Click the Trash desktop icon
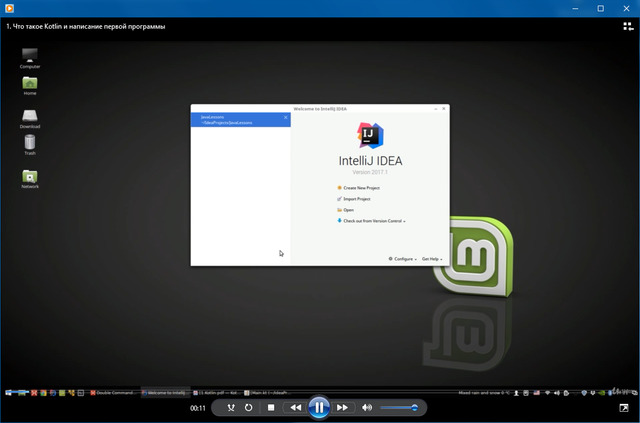 tap(30, 144)
